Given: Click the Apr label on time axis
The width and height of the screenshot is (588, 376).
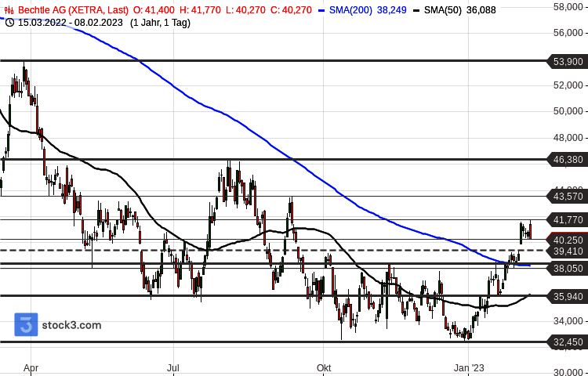Looking at the screenshot, I should point(31,368).
